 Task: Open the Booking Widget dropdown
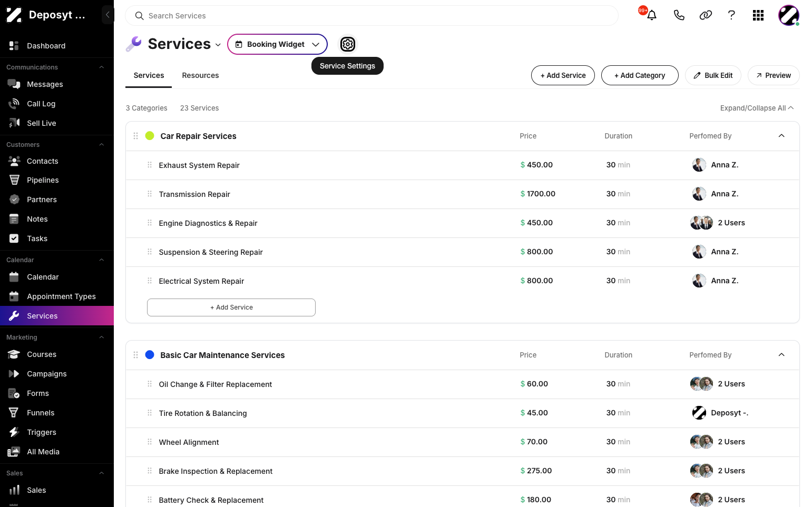click(277, 44)
